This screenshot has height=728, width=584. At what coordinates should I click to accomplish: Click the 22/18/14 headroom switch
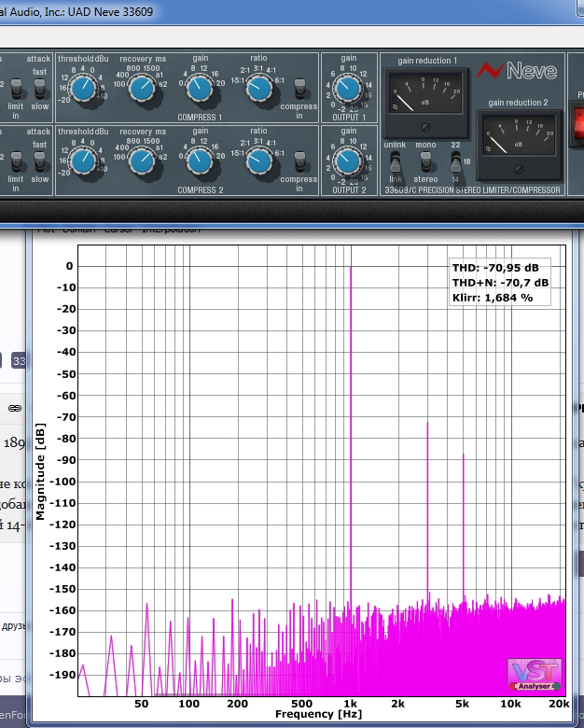point(456,161)
